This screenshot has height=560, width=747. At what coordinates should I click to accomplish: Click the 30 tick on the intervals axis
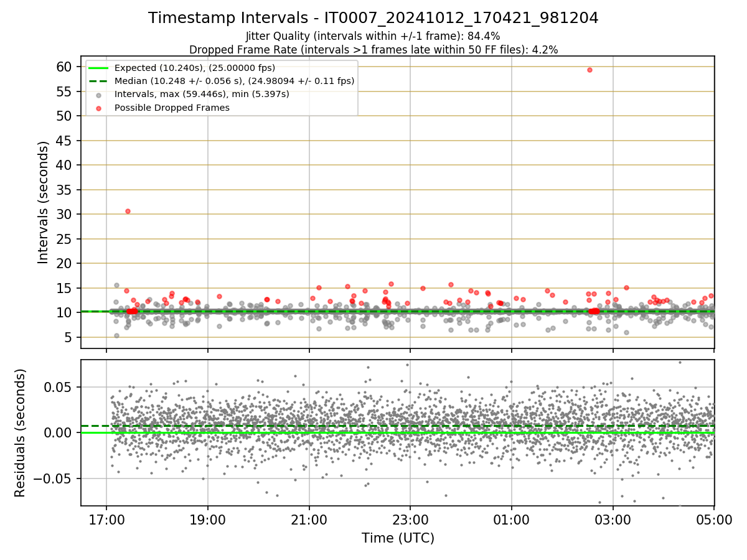tap(65, 214)
